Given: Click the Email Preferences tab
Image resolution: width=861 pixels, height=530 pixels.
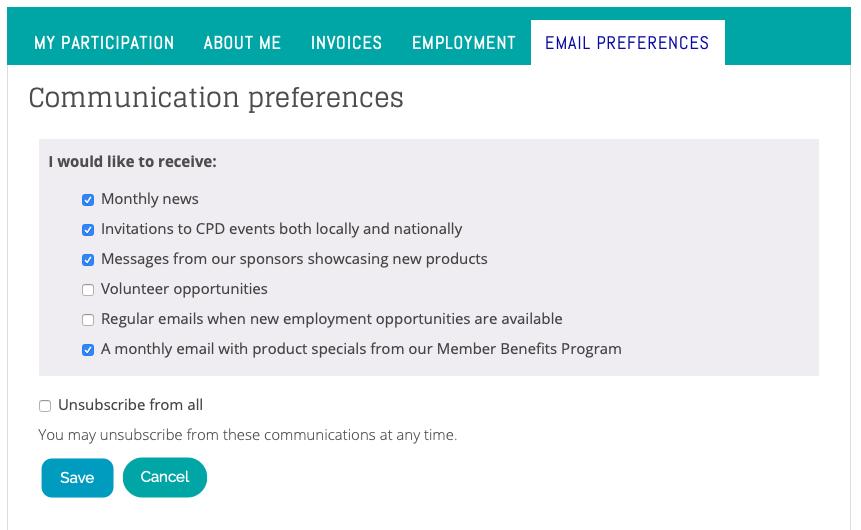Looking at the screenshot, I should pos(627,43).
